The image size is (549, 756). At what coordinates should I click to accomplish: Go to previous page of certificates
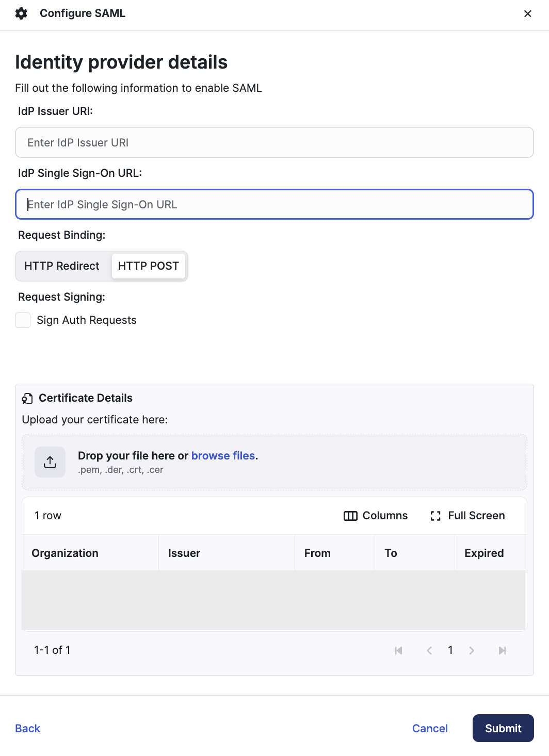click(429, 650)
